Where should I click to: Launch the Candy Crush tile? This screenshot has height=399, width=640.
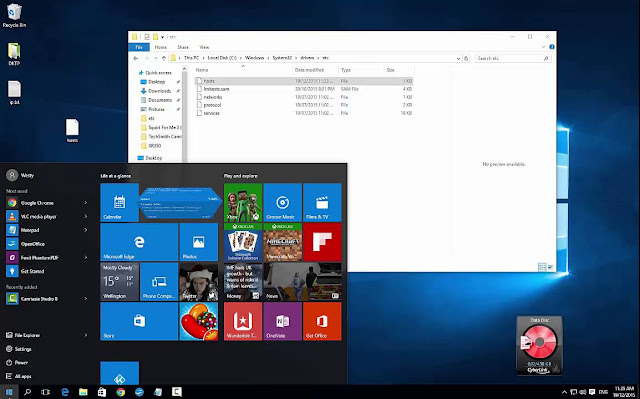click(x=199, y=321)
